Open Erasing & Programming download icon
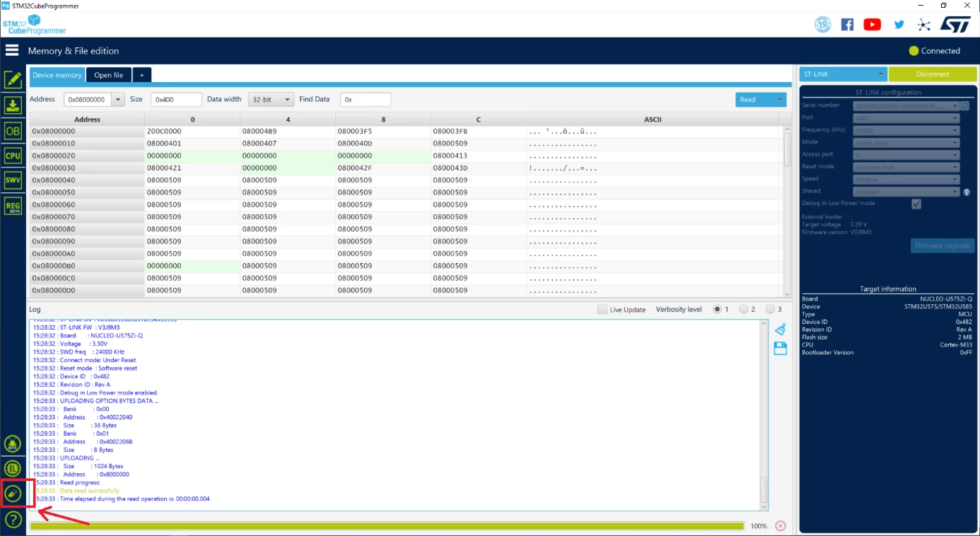Viewport: 980px width, 536px height. click(x=13, y=105)
